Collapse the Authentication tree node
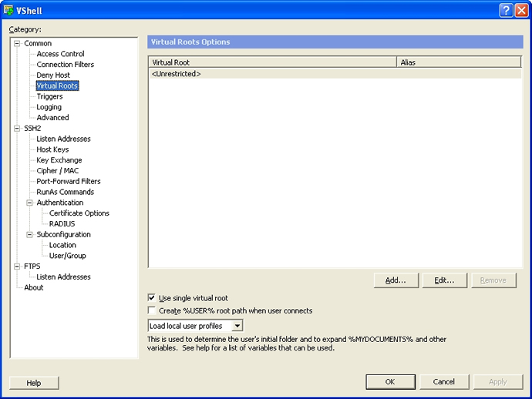Screen dimensions: 532x399 [29, 203]
